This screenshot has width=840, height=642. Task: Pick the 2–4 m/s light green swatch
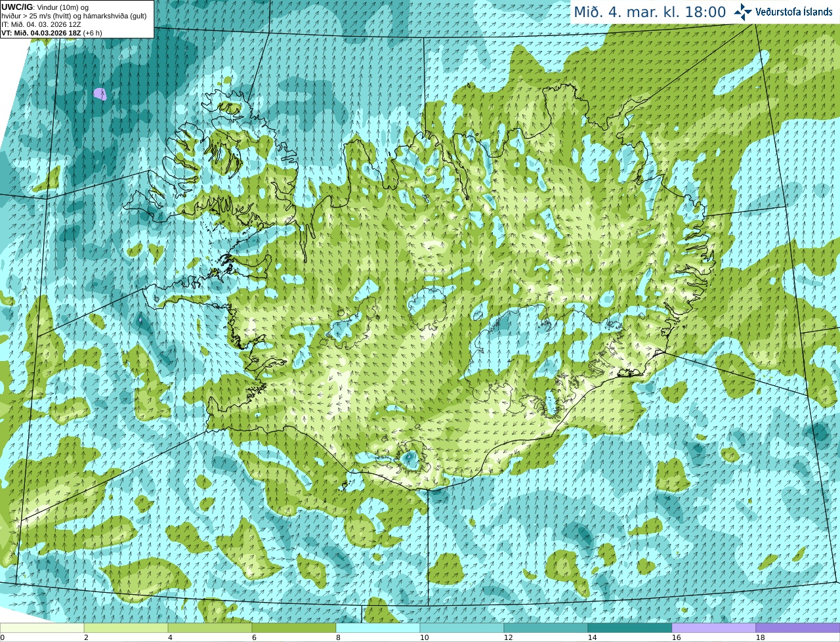coord(126,628)
